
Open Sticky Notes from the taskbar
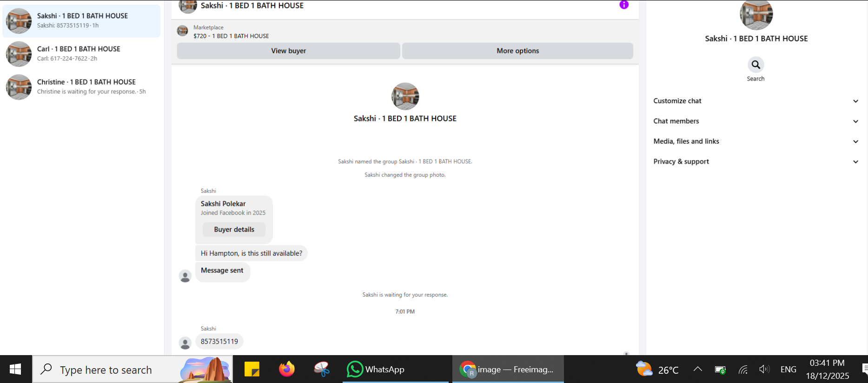tap(252, 370)
